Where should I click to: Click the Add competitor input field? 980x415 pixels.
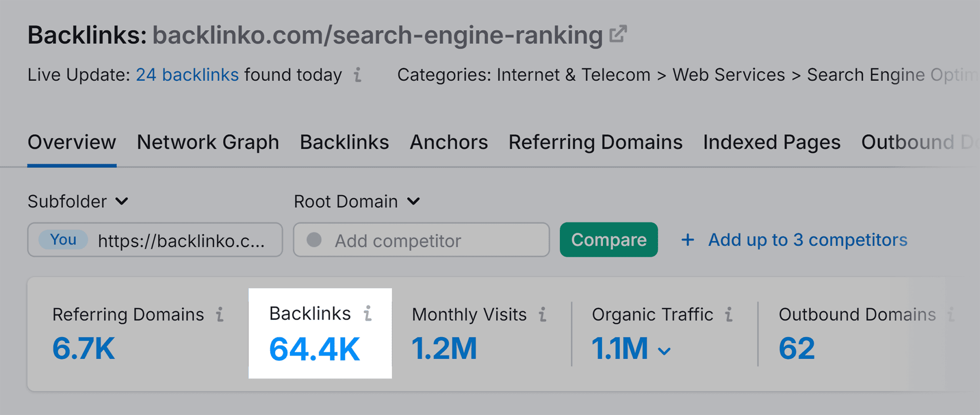click(421, 240)
